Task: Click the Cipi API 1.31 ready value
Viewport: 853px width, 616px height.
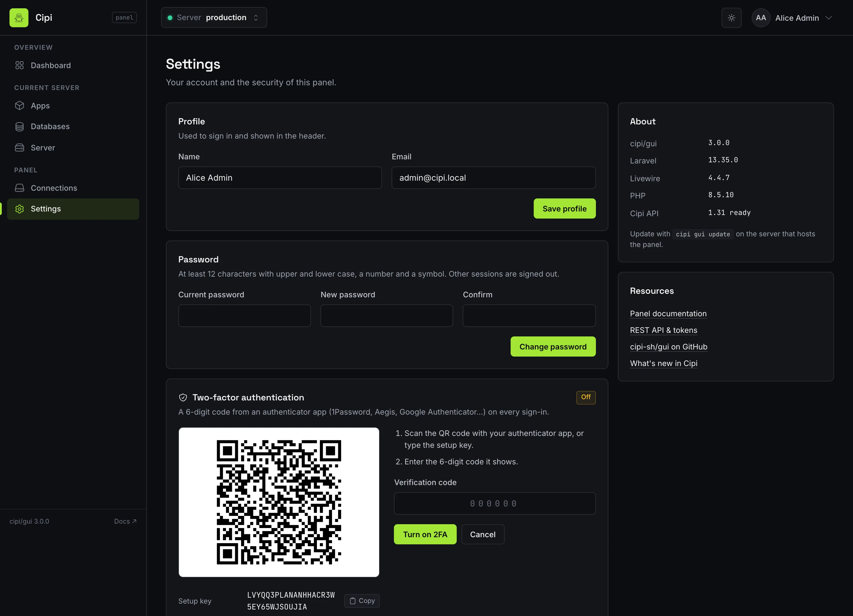Action: (x=729, y=212)
